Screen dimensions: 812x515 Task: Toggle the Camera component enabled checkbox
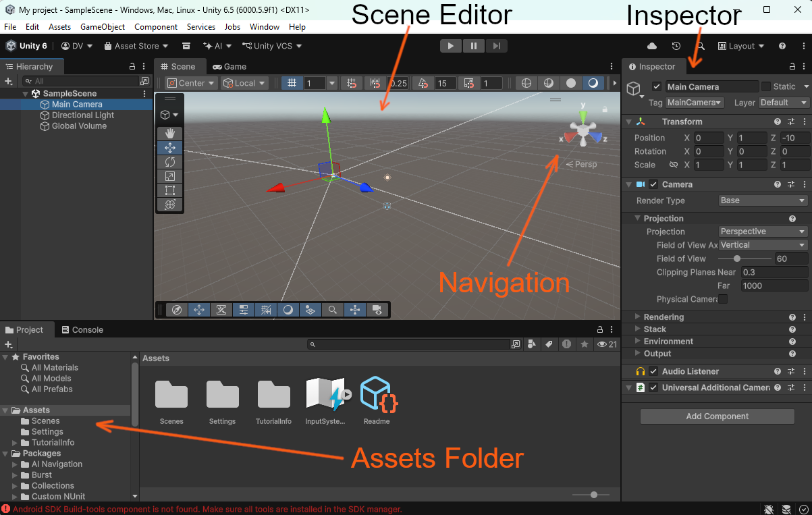(653, 184)
